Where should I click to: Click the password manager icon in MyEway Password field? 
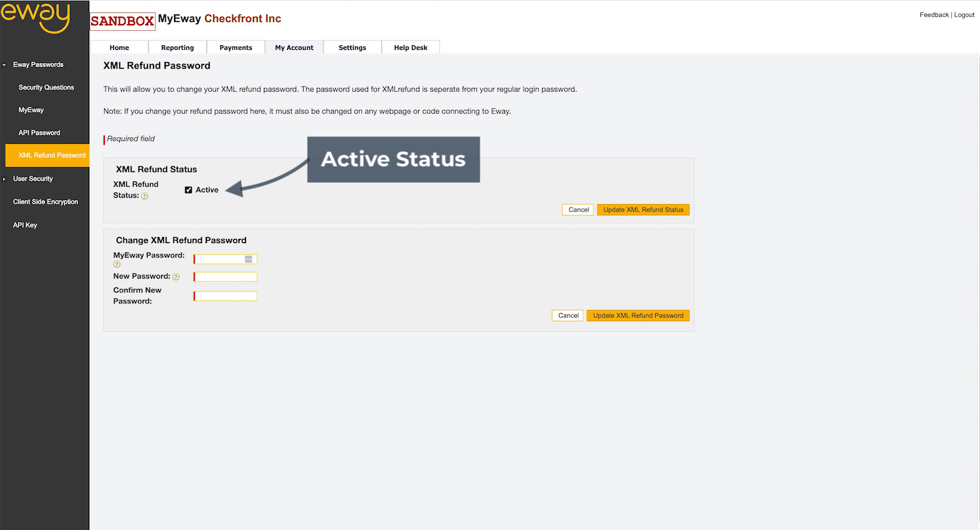click(249, 259)
